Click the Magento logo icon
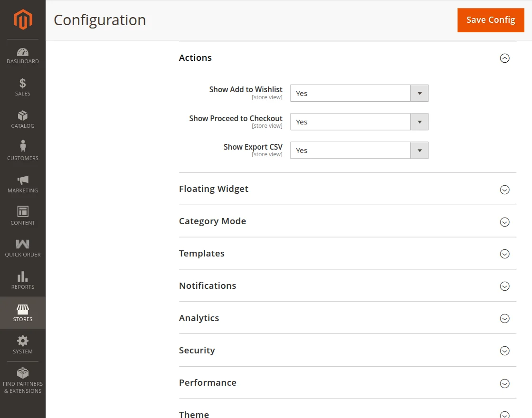This screenshot has height=418, width=532. [x=23, y=19]
